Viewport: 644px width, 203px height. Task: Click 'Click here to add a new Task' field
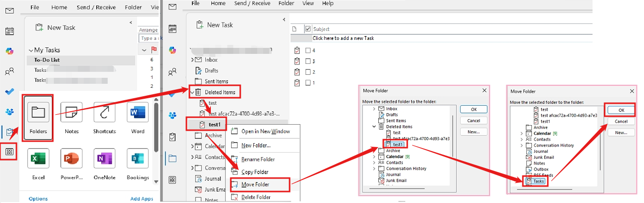coord(343,38)
